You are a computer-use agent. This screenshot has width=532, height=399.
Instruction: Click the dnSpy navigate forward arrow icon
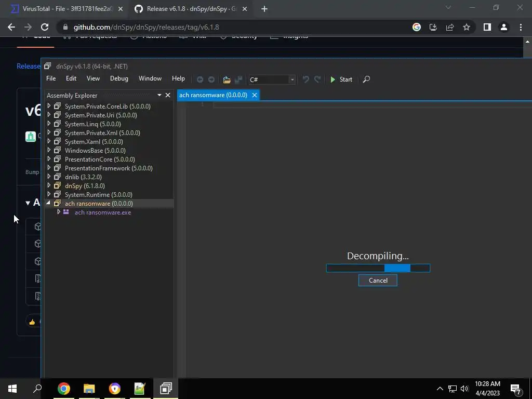click(x=211, y=79)
